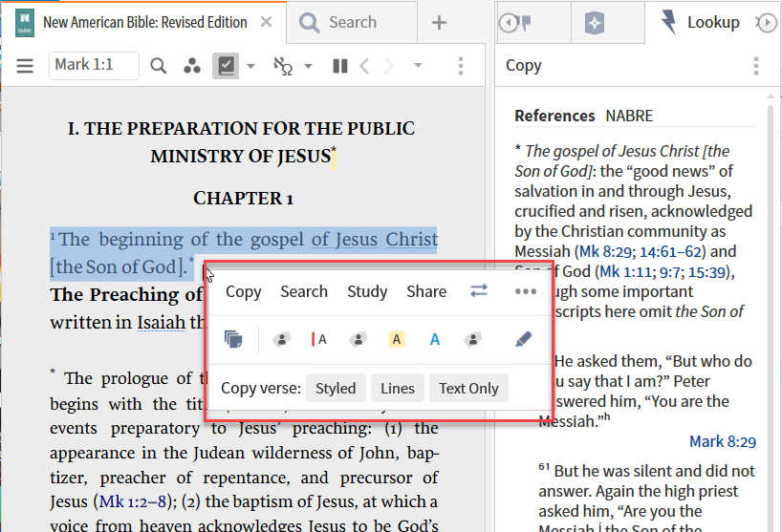Apply the highlighter left of the red-bar A
Viewport: 782px width, 532px height.
pyautogui.click(x=281, y=340)
